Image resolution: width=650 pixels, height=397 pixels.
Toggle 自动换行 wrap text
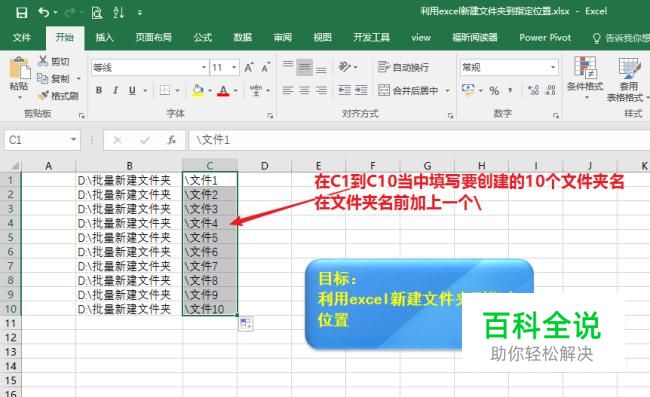(403, 67)
